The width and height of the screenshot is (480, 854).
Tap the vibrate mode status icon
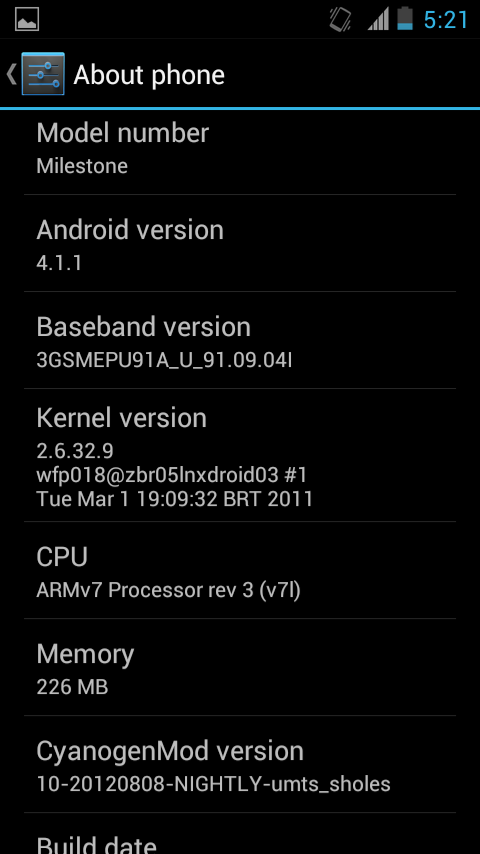(x=341, y=20)
